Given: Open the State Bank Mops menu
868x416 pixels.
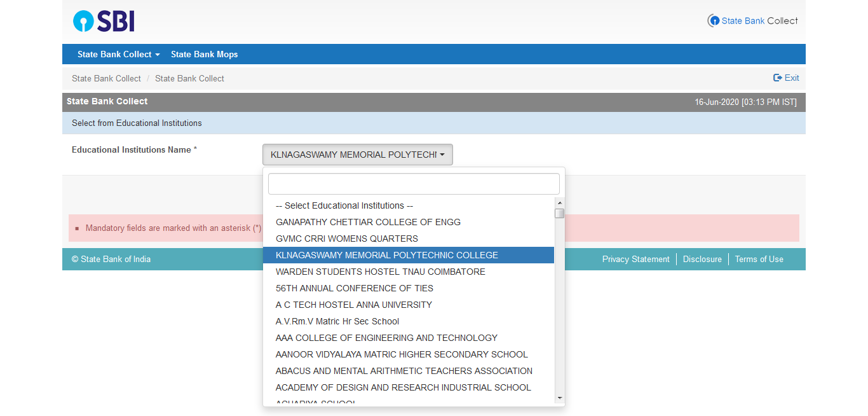Looking at the screenshot, I should 204,54.
